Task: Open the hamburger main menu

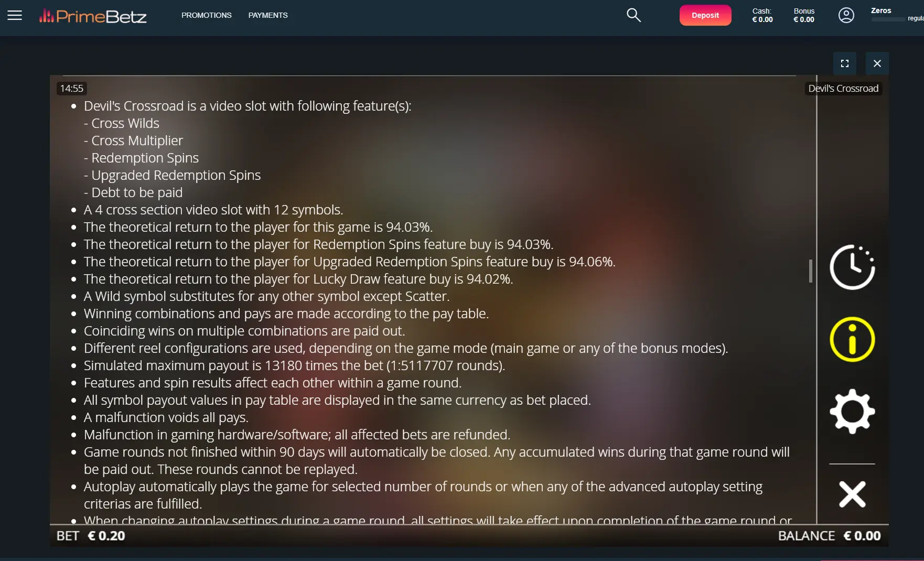Action: coord(15,15)
